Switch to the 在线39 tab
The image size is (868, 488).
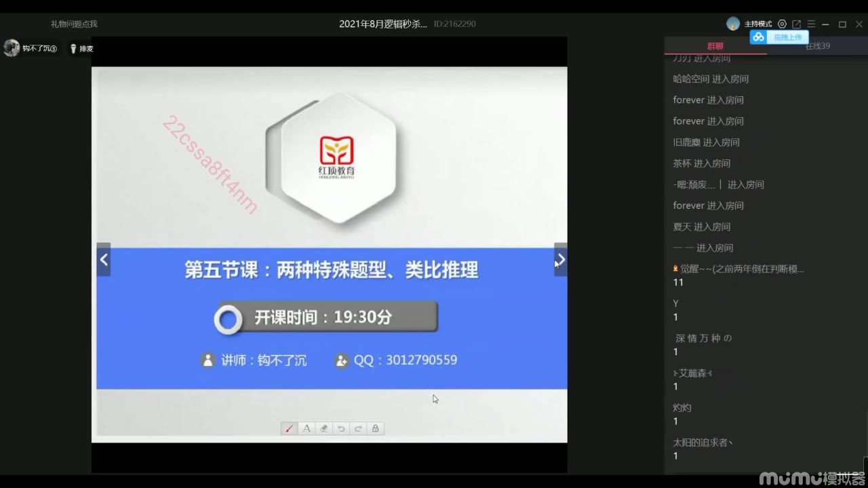[x=817, y=46]
